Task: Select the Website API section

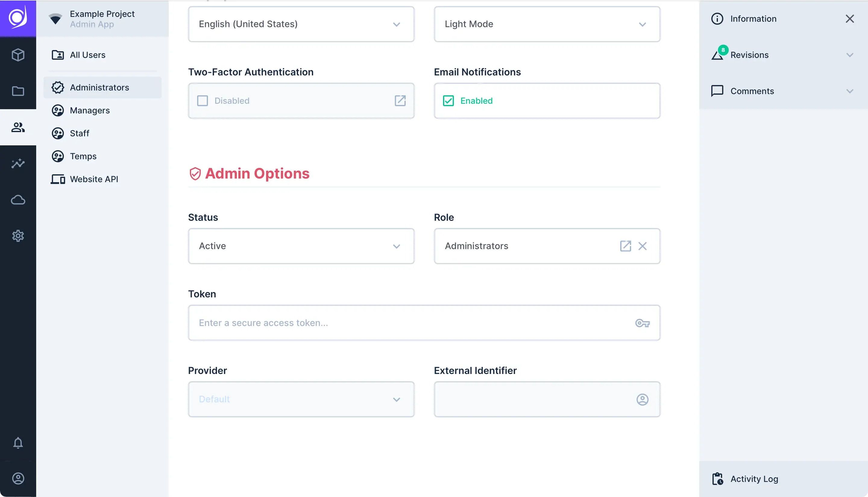Action: (94, 179)
